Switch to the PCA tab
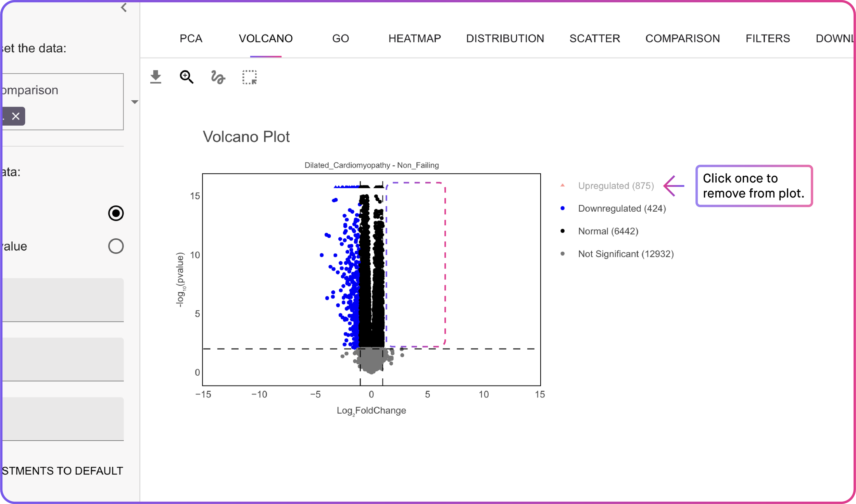Viewport: 856px width, 504px height. pyautogui.click(x=191, y=38)
